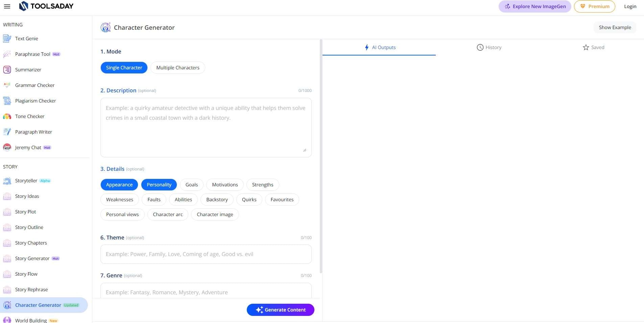Deselect the Appearance detail chip

(x=119, y=185)
